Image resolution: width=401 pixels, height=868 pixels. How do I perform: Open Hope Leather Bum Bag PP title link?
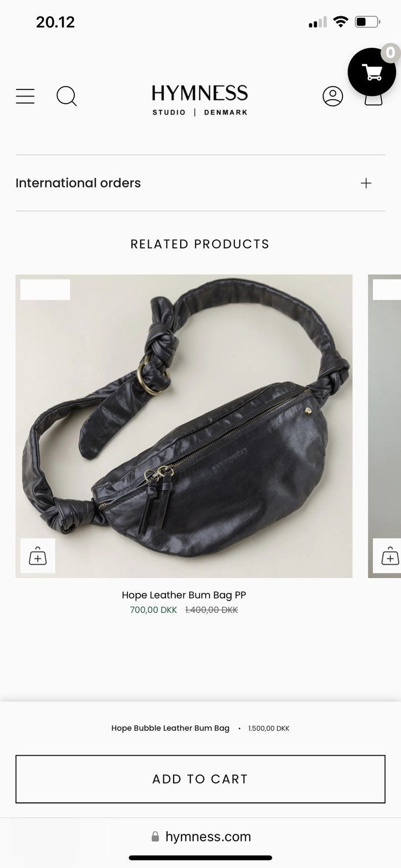click(x=184, y=595)
